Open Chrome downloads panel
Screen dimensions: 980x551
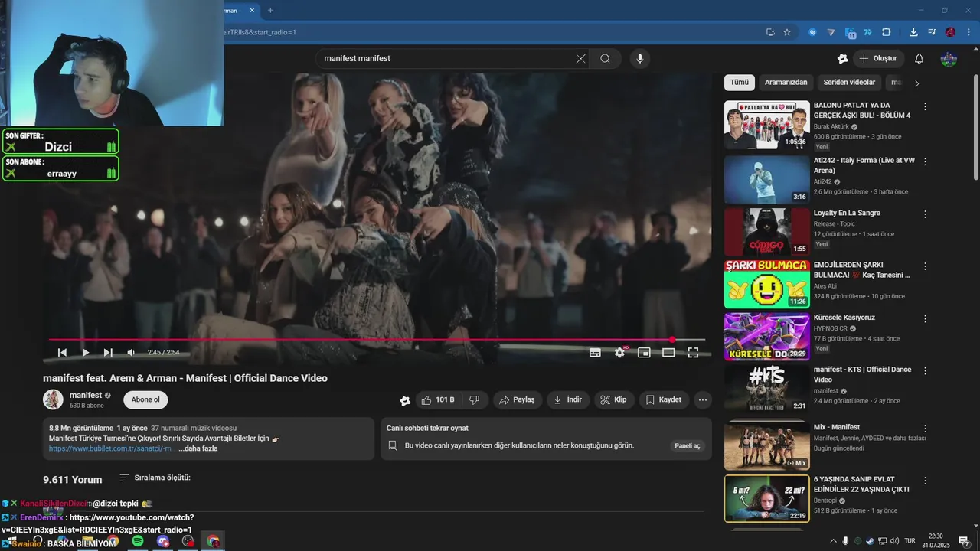(913, 32)
